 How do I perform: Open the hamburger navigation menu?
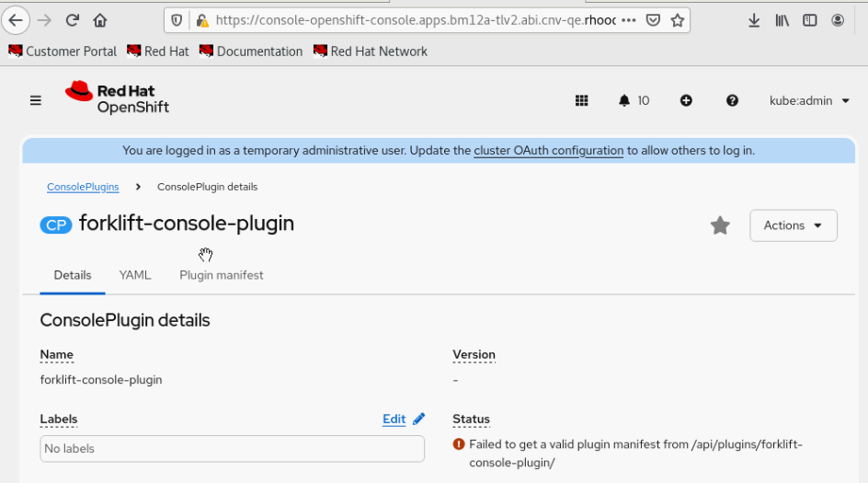[x=36, y=100]
